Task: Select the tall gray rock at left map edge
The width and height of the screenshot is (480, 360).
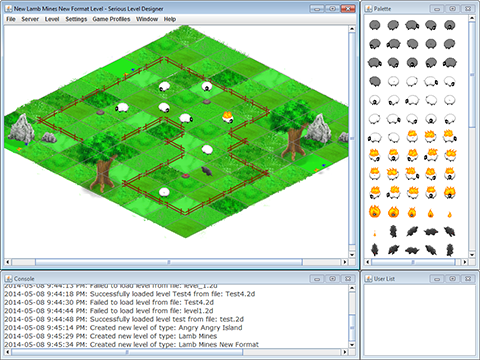Action: click(x=22, y=128)
